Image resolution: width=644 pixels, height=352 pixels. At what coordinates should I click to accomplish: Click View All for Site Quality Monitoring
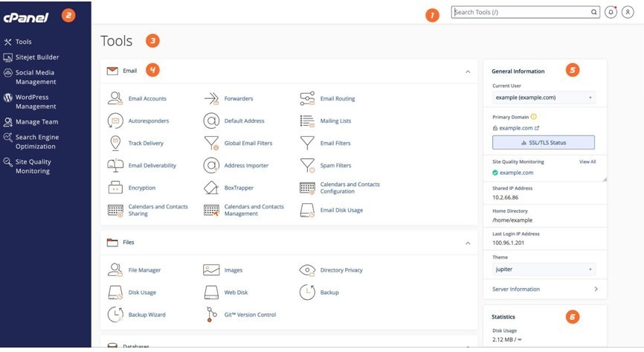(x=587, y=161)
